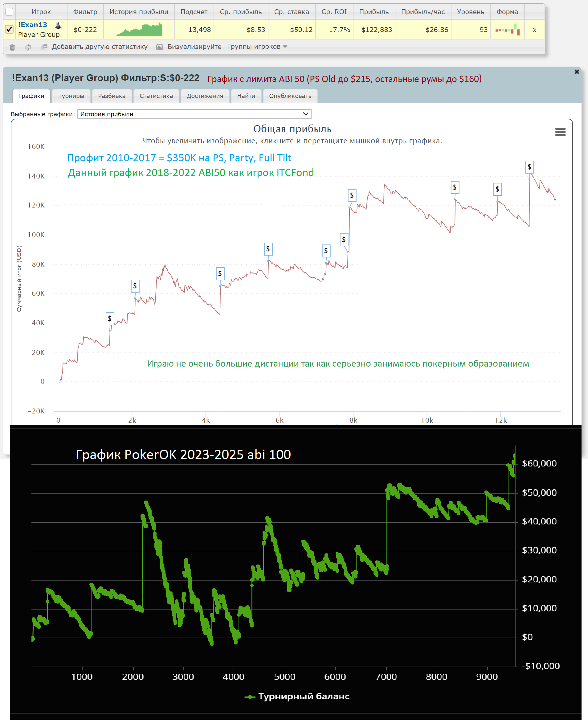
Task: Click the $ marker at chart peak near 12.7k
Action: point(529,167)
